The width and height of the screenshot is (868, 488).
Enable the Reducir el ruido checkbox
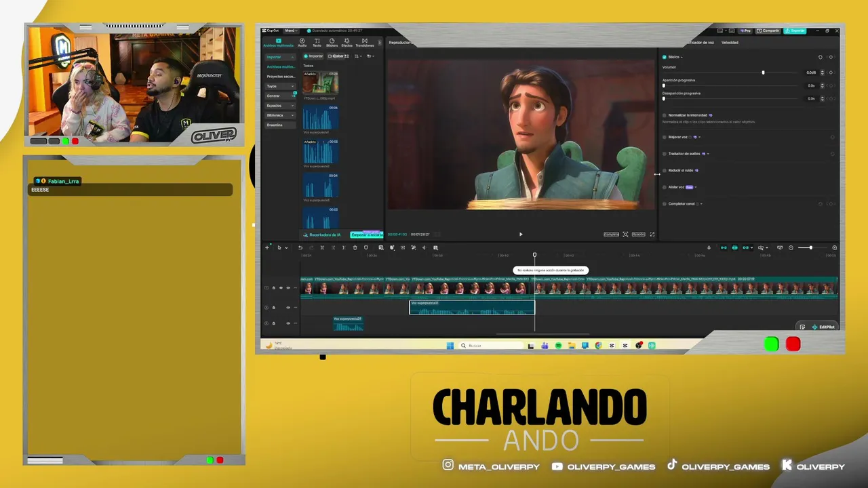(x=664, y=170)
